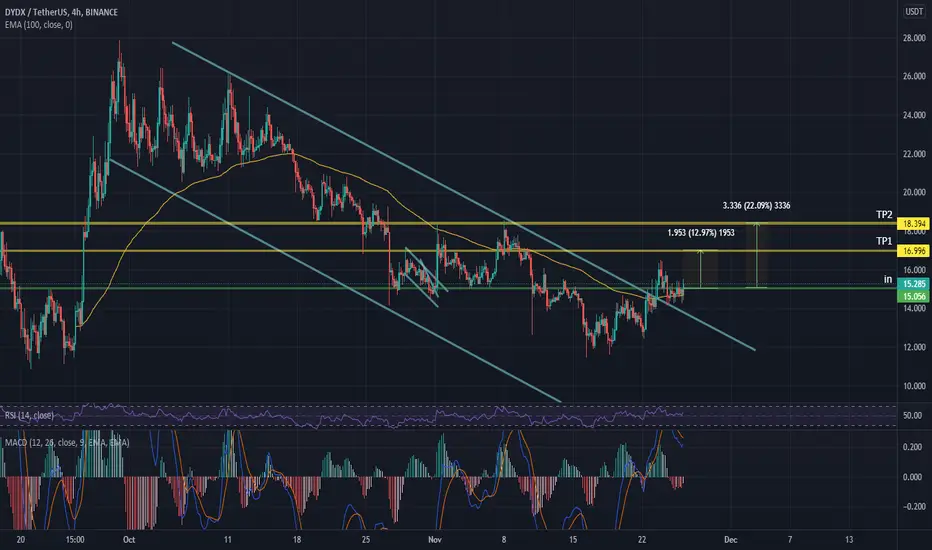The width and height of the screenshot is (932, 550).
Task: Click the Nov label on time axis
Action: (435, 540)
